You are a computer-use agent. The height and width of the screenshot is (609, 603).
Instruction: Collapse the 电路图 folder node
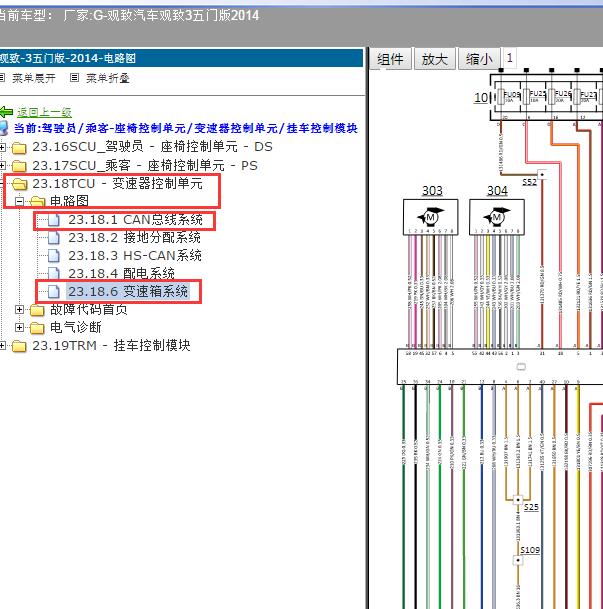pos(19,201)
